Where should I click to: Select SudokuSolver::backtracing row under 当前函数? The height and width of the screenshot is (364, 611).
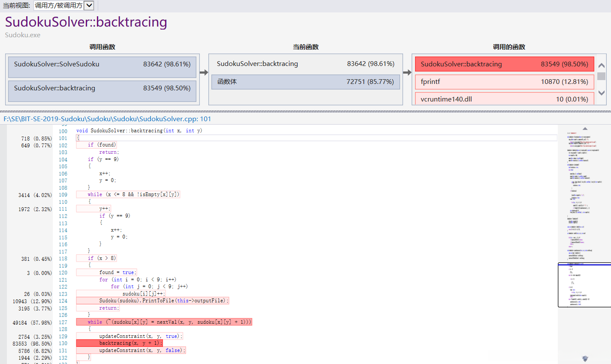[305, 64]
